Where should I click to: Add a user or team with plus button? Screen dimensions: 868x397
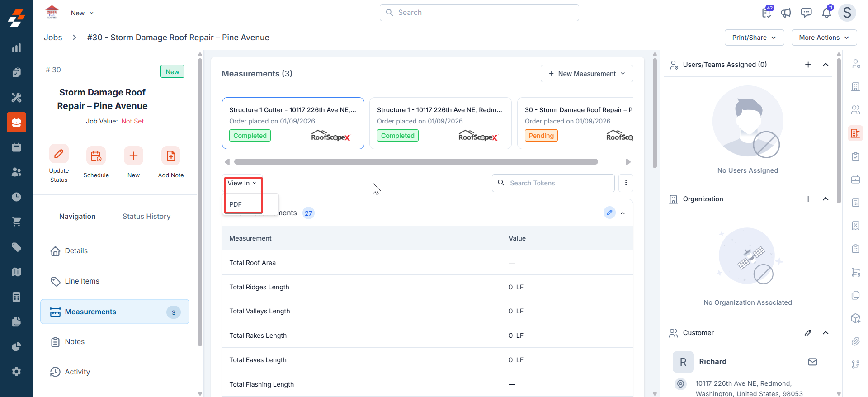click(808, 65)
